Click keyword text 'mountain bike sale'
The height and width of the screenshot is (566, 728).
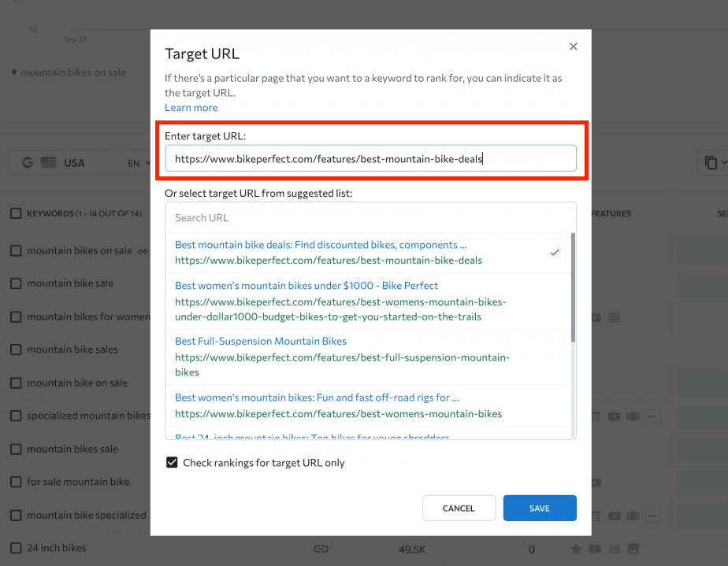[70, 283]
